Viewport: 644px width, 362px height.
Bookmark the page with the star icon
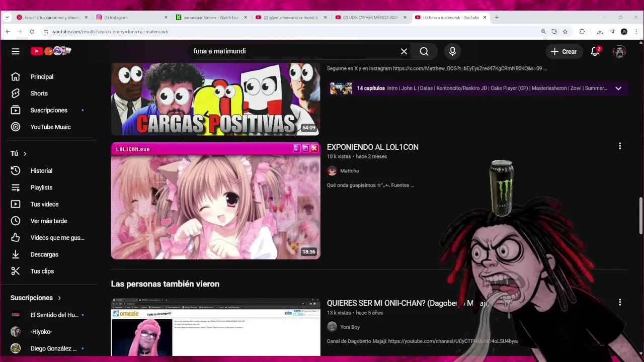[565, 32]
